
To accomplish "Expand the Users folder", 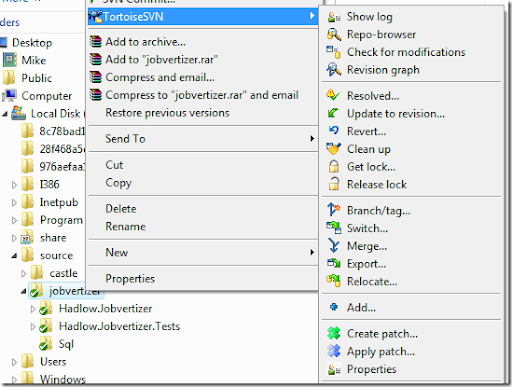I will 14,362.
